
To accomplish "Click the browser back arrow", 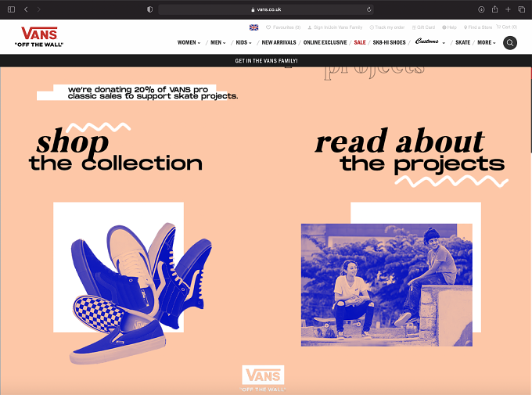I will pos(26,9).
